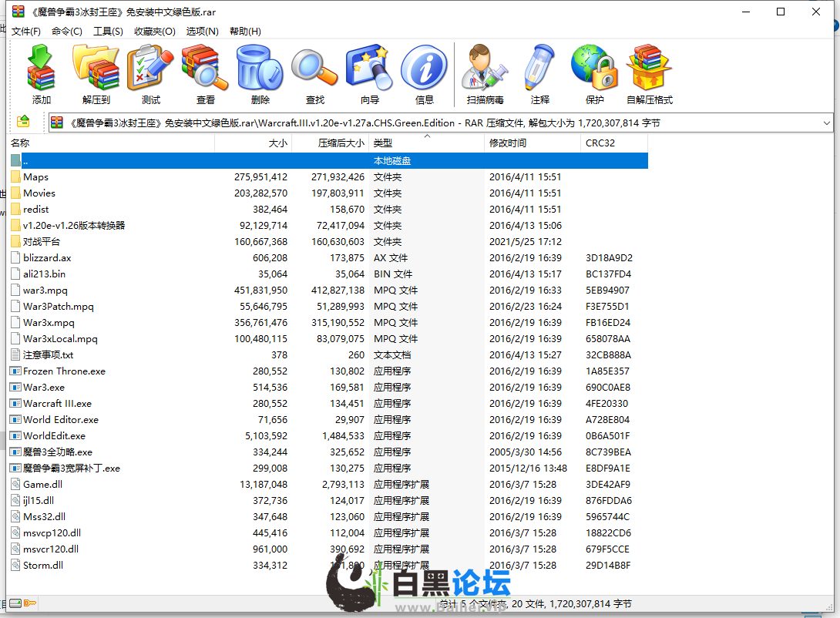Select the 对战平台 folder icon
Viewport: 840px width, 618px height.
(x=15, y=241)
